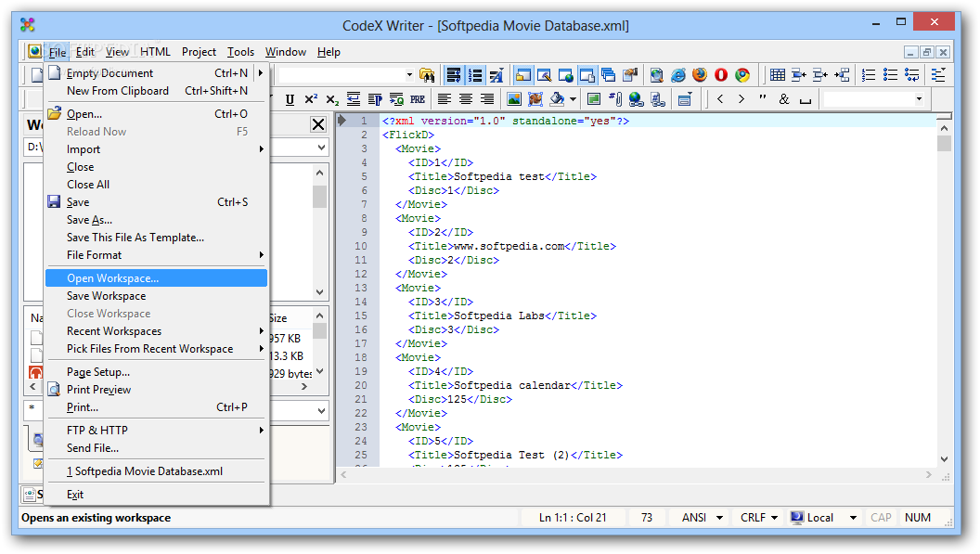Click line 10 www.softpedia.com title text
Image resolution: width=980 pixels, height=554 pixels.
coord(509,246)
